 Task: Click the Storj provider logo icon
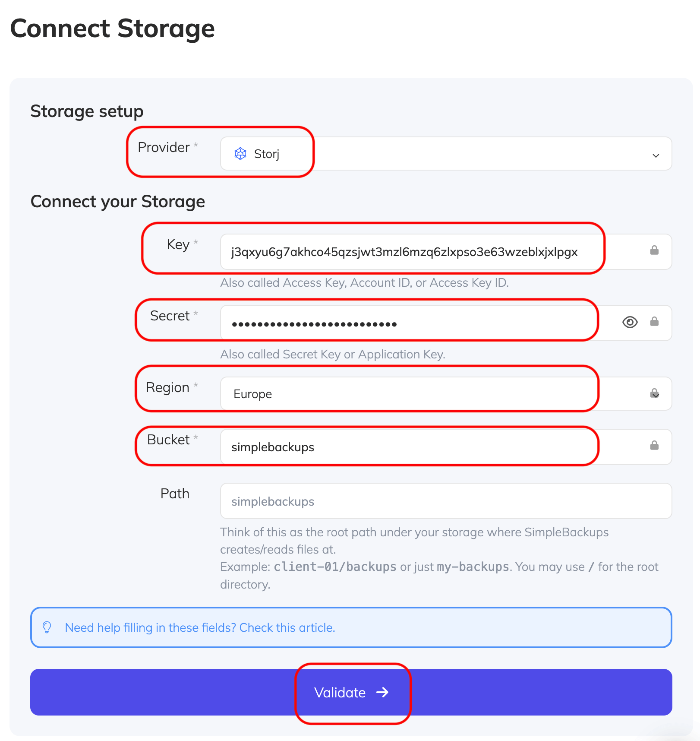click(x=240, y=154)
